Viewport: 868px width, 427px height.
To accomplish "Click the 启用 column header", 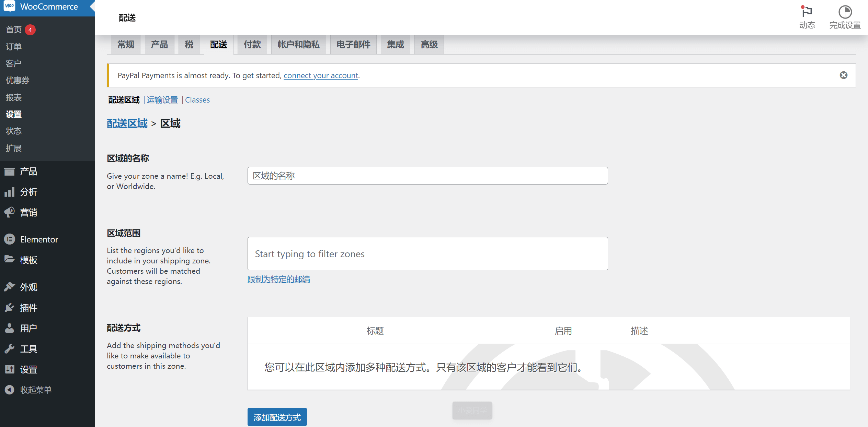I will point(563,331).
